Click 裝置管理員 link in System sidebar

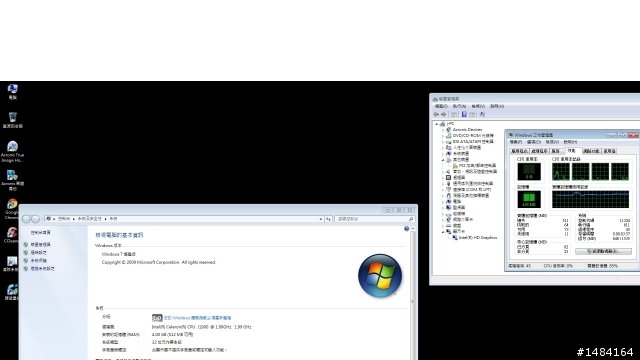(x=40, y=244)
